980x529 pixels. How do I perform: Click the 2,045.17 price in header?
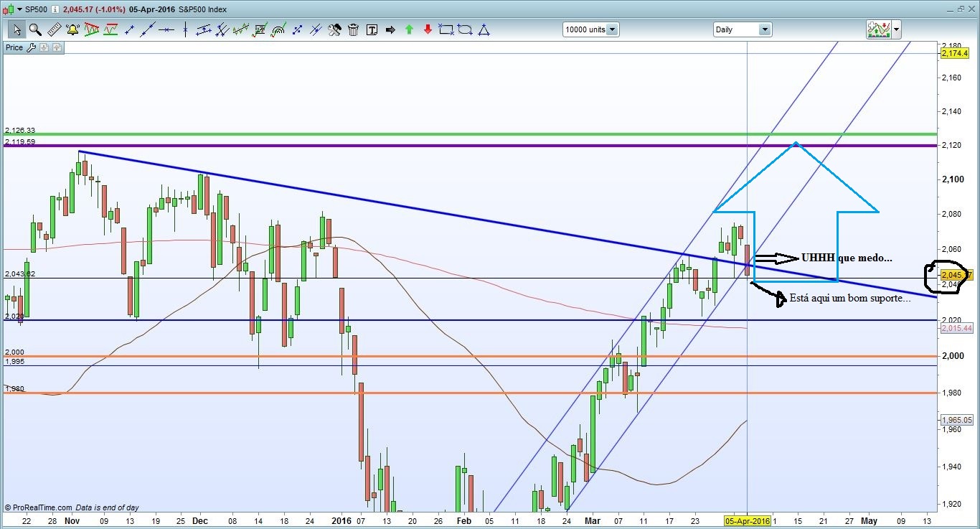point(80,10)
